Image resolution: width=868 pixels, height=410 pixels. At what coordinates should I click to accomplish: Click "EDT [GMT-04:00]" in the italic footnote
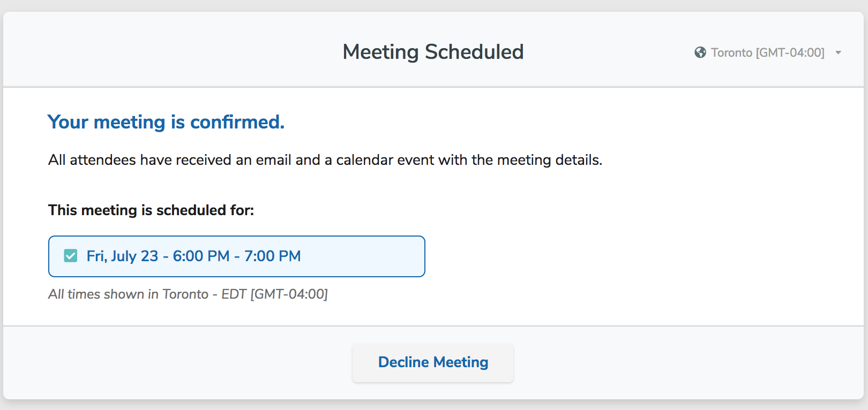(x=274, y=294)
